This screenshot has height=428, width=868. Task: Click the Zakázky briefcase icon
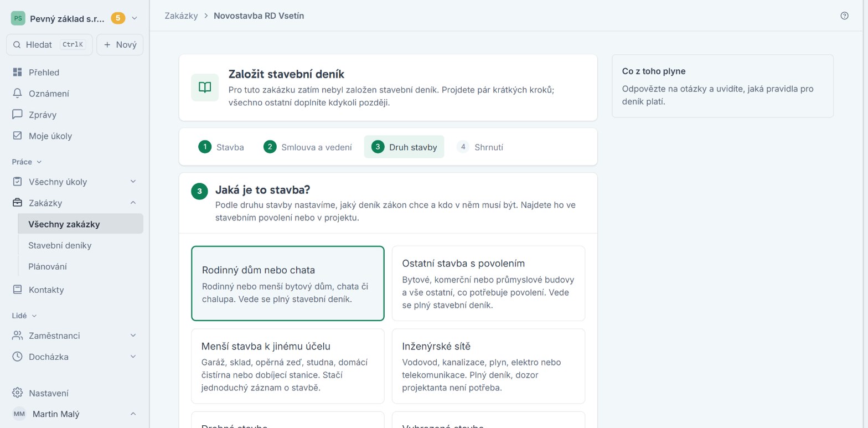point(17,202)
